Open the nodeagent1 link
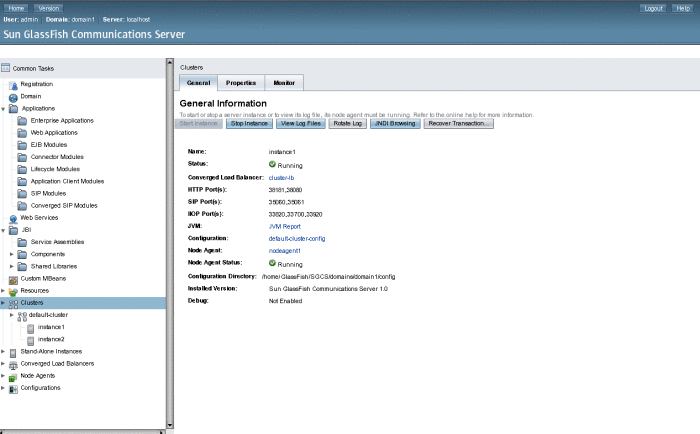 tap(284, 250)
